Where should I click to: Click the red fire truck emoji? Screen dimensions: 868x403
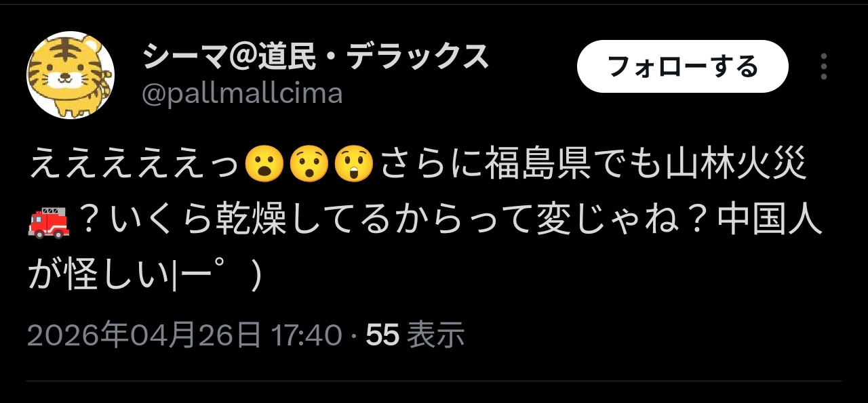click(49, 223)
